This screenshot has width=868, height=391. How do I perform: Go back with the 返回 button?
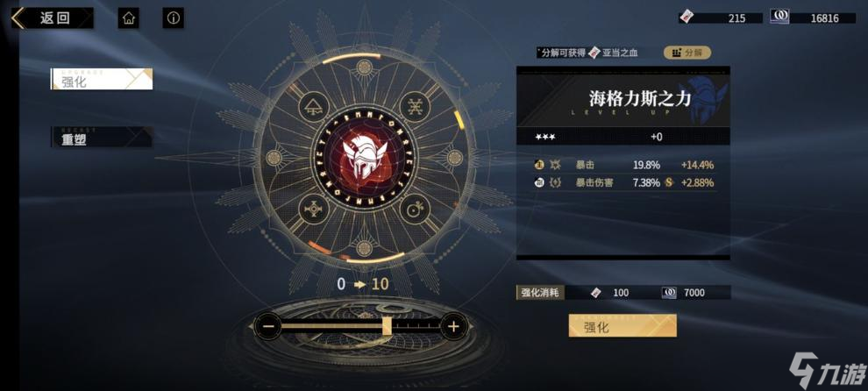click(x=53, y=18)
